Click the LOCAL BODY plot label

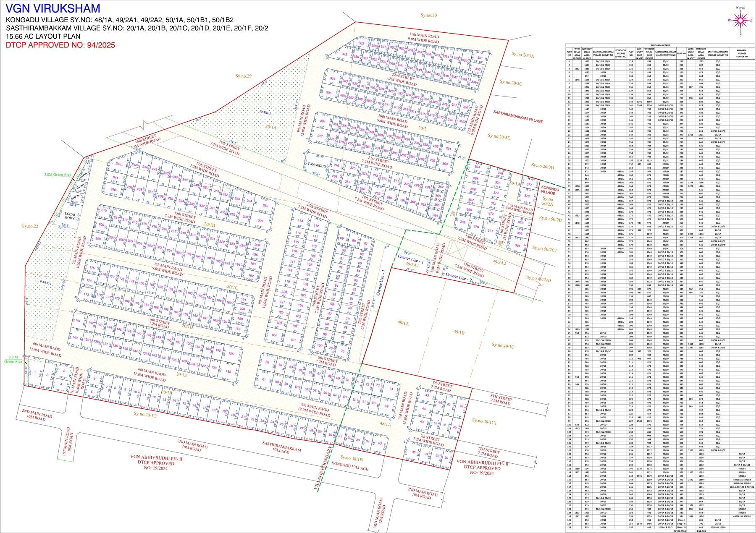(70, 216)
